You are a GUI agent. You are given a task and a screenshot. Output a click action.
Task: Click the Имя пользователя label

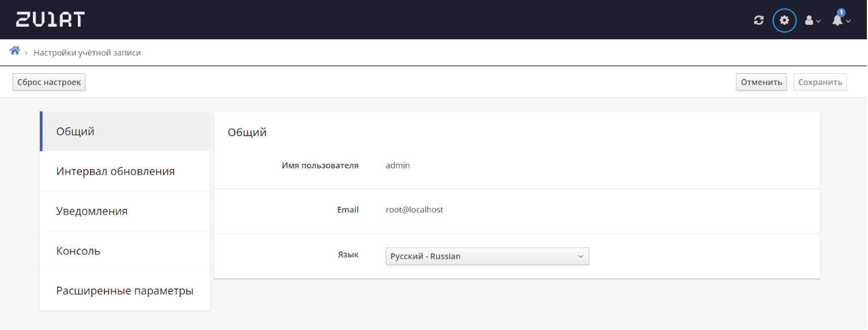[320, 166]
